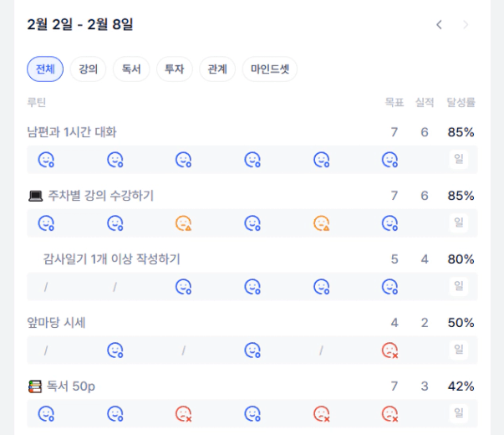504x435 pixels.
Task: Click first blue smiley in 감사일기 row
Action: (184, 286)
